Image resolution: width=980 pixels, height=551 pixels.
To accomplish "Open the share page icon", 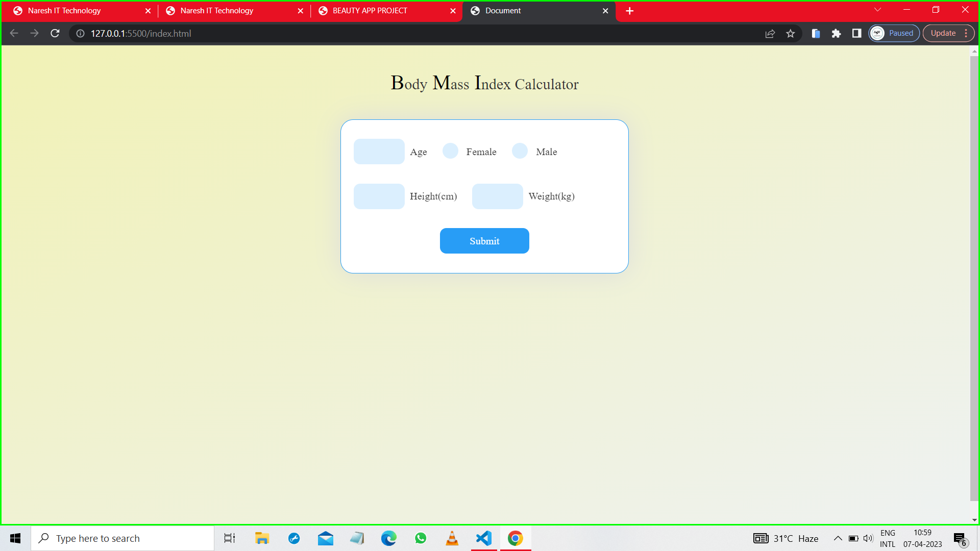I will (770, 34).
